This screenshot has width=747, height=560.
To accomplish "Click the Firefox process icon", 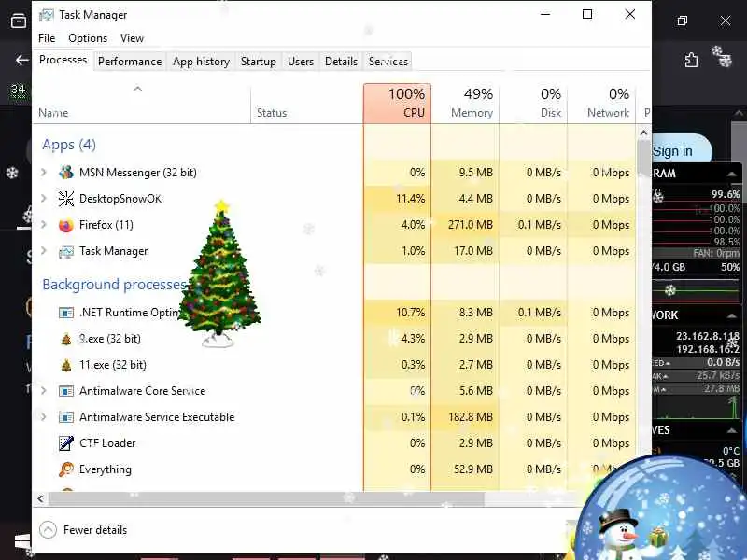I will [65, 225].
